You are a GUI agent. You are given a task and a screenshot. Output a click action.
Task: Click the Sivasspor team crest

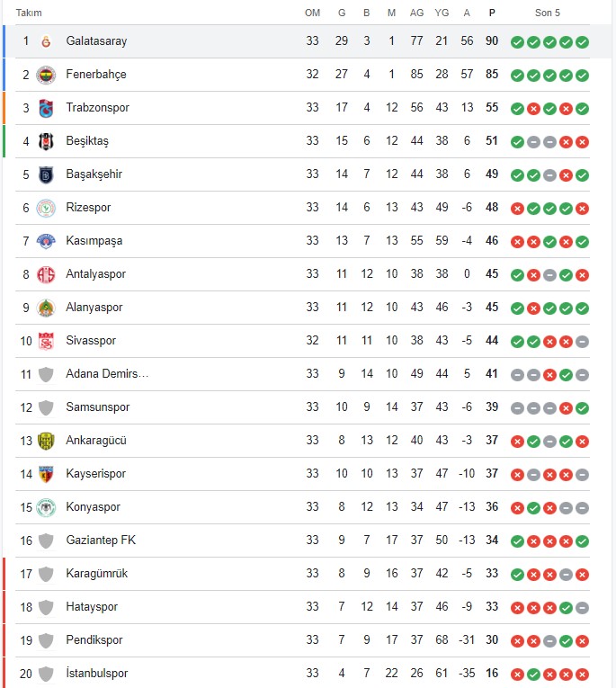pos(46,341)
